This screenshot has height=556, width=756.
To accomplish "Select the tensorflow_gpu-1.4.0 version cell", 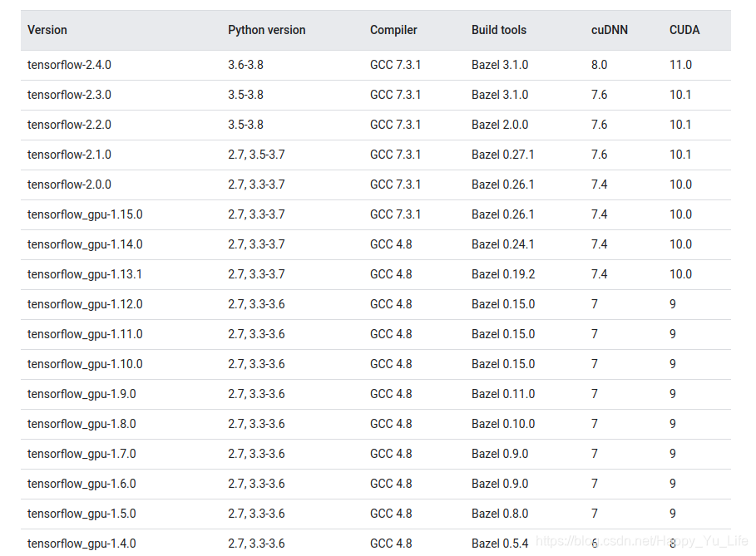I will pyautogui.click(x=82, y=543).
